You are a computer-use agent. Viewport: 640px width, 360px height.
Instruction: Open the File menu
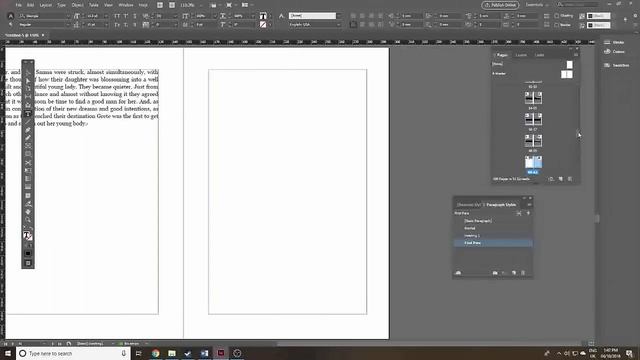[x=19, y=5]
